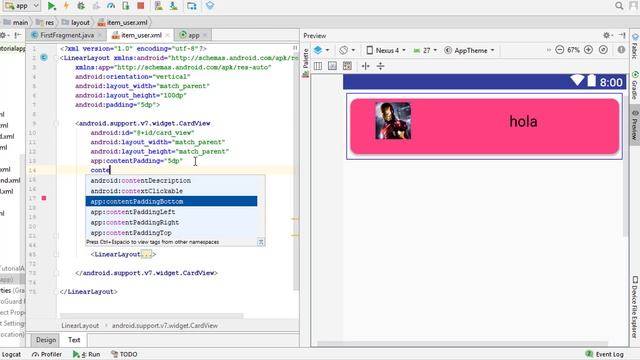
Task: Switch to the FirstFragment.java tab
Action: click(66, 35)
